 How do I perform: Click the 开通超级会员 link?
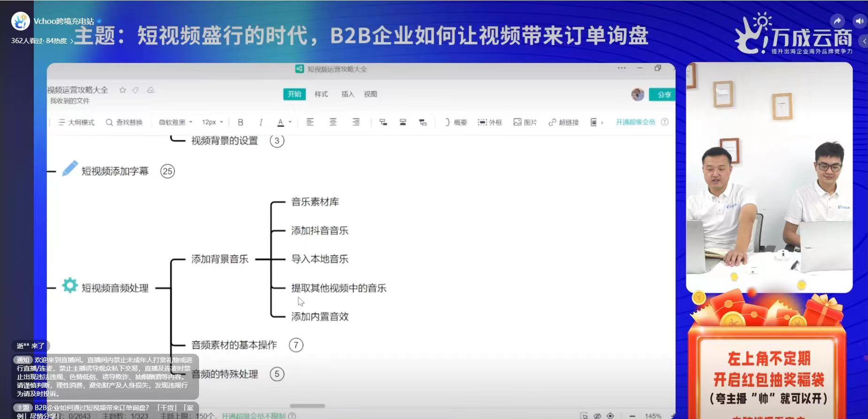635,122
